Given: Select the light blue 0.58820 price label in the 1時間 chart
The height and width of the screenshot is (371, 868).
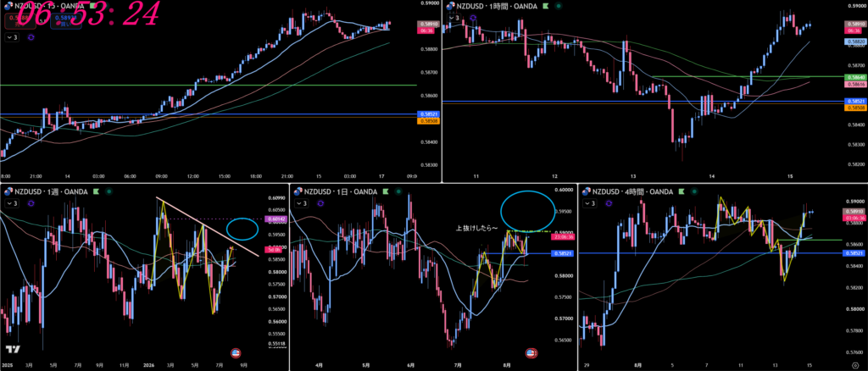Looking at the screenshot, I should point(854,42).
